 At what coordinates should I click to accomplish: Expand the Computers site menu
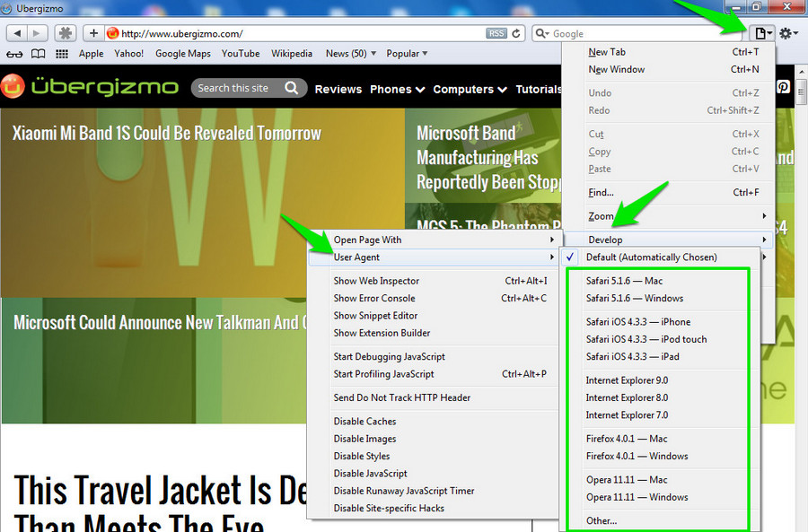[470, 89]
